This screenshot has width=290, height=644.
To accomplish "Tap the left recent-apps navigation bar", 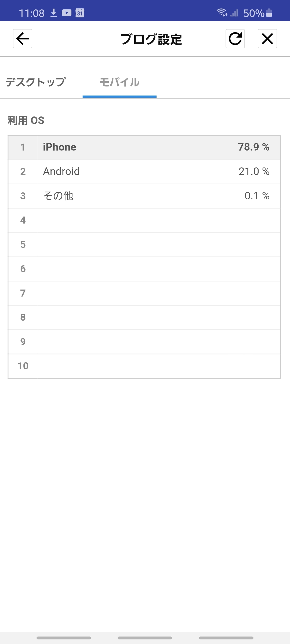I will tap(64, 638).
